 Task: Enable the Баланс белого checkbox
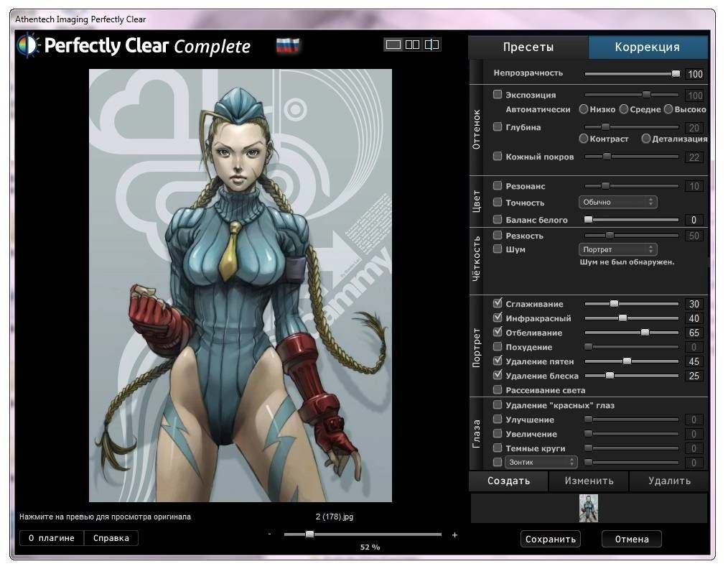point(498,219)
